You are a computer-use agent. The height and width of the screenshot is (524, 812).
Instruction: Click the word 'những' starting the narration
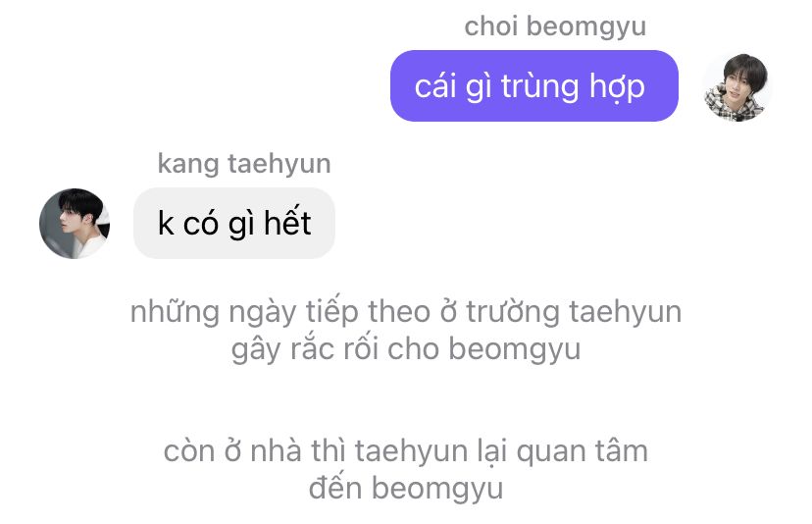(175, 312)
